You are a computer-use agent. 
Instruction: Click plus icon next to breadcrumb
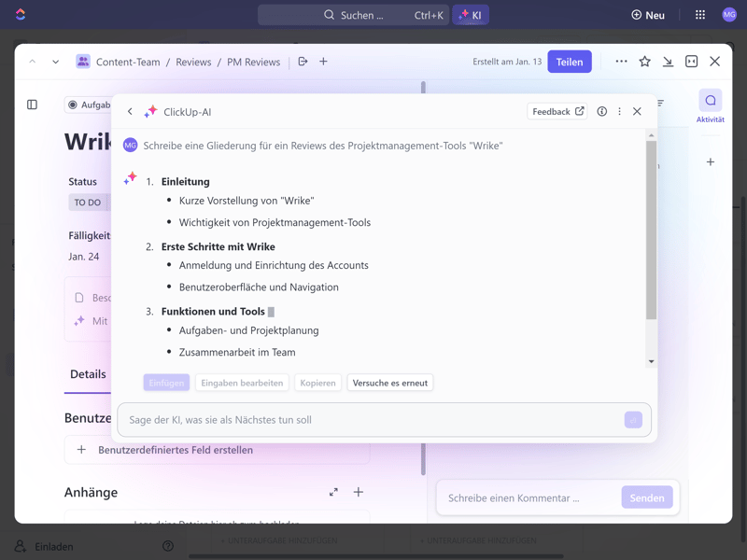point(323,62)
